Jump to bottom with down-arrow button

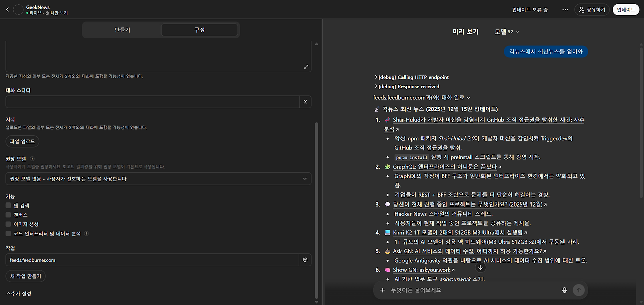[x=480, y=268]
